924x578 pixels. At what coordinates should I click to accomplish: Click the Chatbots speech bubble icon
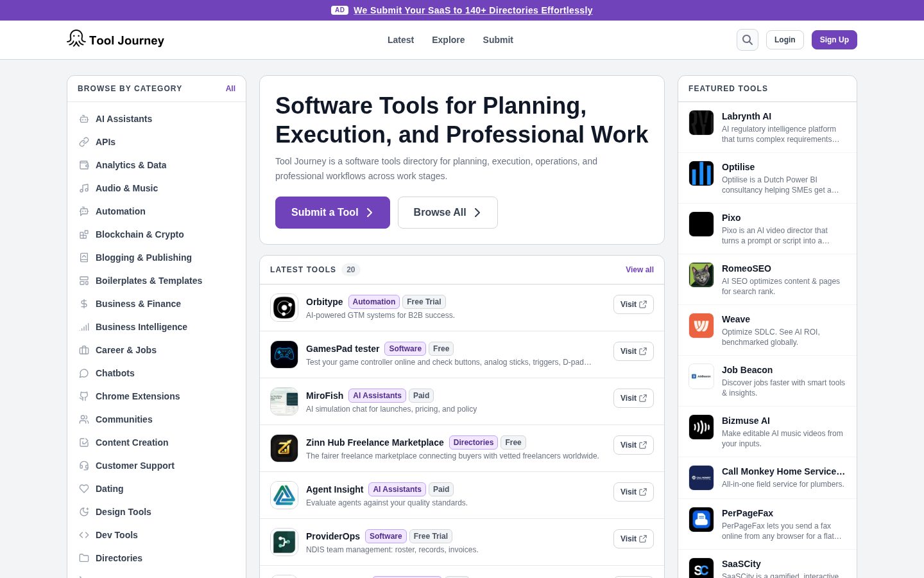pyautogui.click(x=84, y=373)
